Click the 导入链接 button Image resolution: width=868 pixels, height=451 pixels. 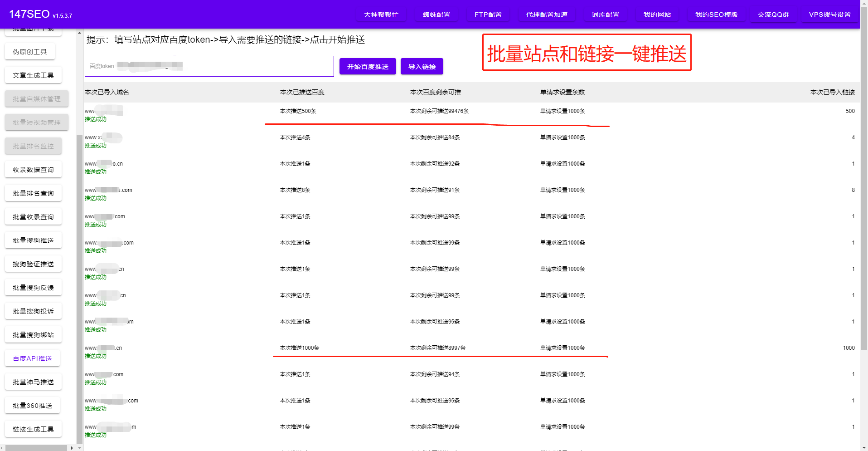422,66
